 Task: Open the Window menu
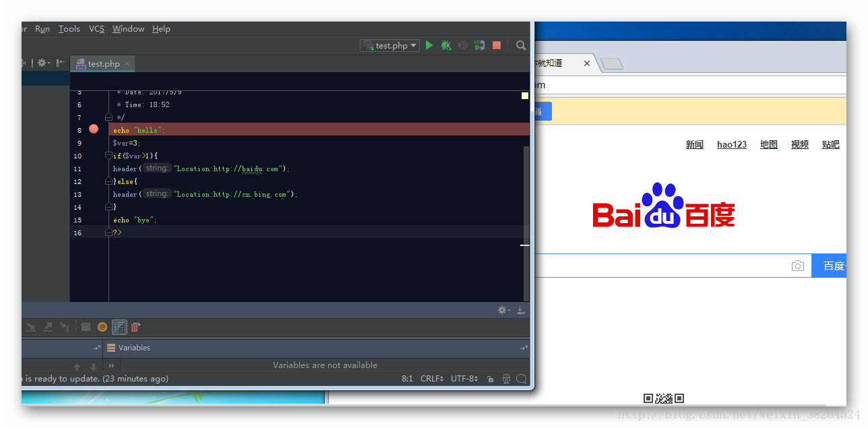pyautogui.click(x=128, y=29)
